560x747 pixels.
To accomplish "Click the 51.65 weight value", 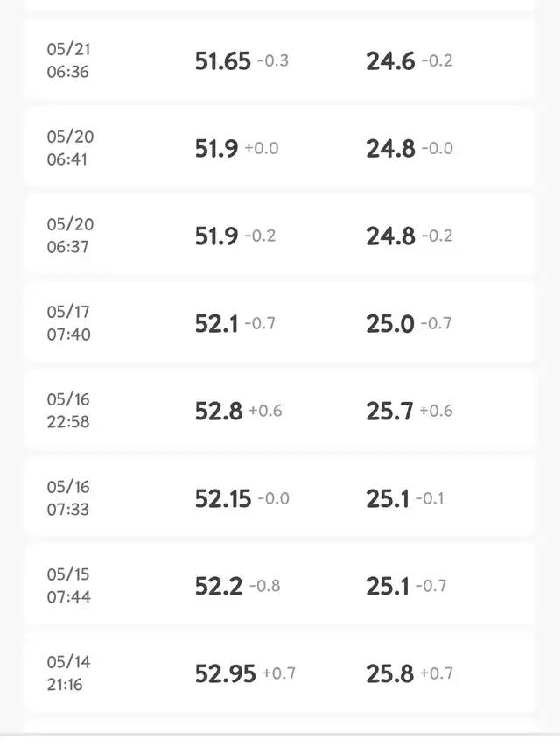I will point(223,61).
